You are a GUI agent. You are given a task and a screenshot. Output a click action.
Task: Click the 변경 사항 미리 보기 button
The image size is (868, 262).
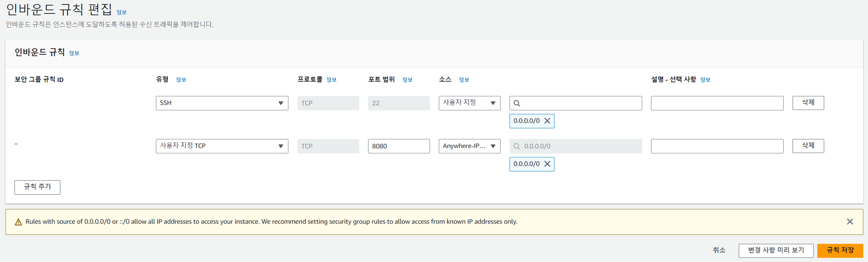point(776,250)
